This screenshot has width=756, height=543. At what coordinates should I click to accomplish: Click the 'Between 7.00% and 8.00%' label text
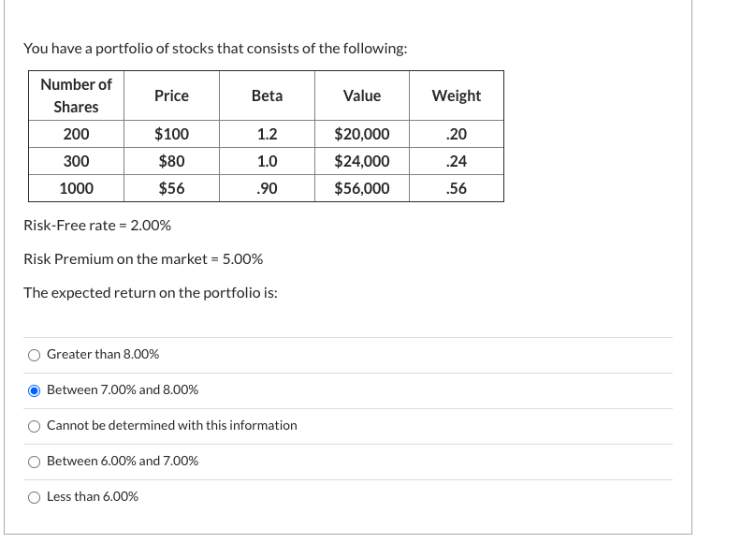[123, 389]
